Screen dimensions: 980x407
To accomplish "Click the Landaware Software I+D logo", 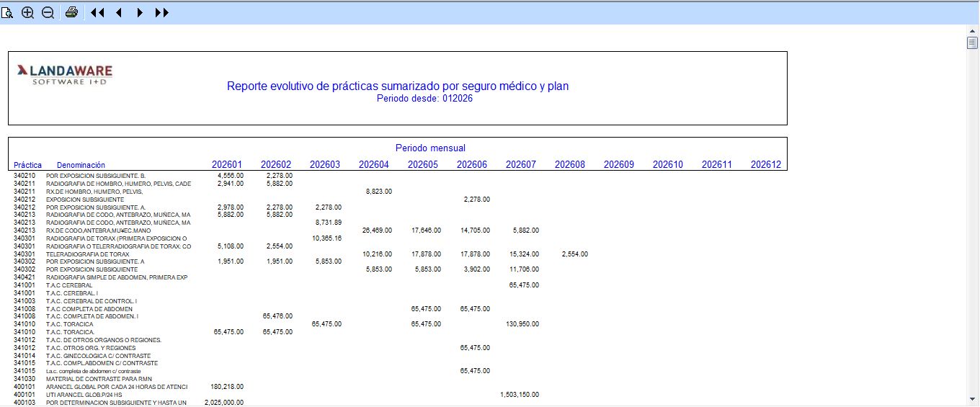I will click(x=65, y=74).
